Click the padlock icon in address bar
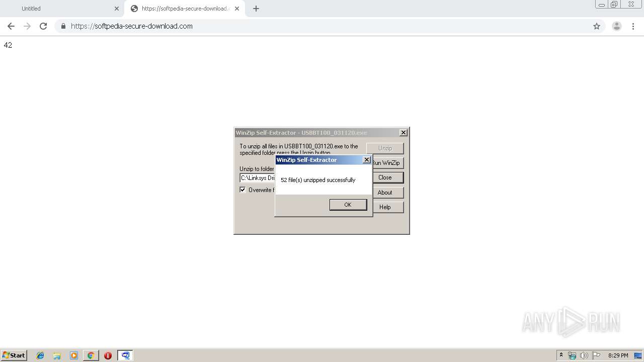The width and height of the screenshot is (644, 362). pos(63,26)
